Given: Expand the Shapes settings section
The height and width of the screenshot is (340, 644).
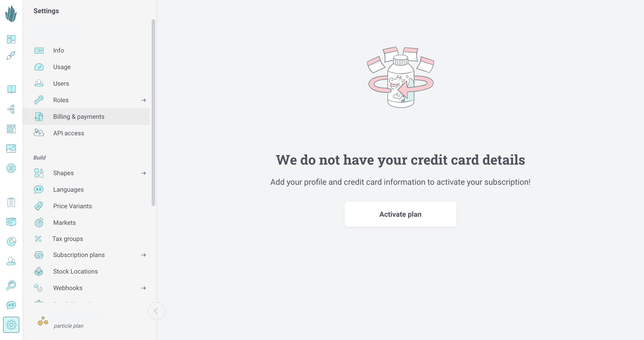Looking at the screenshot, I should click(x=144, y=173).
